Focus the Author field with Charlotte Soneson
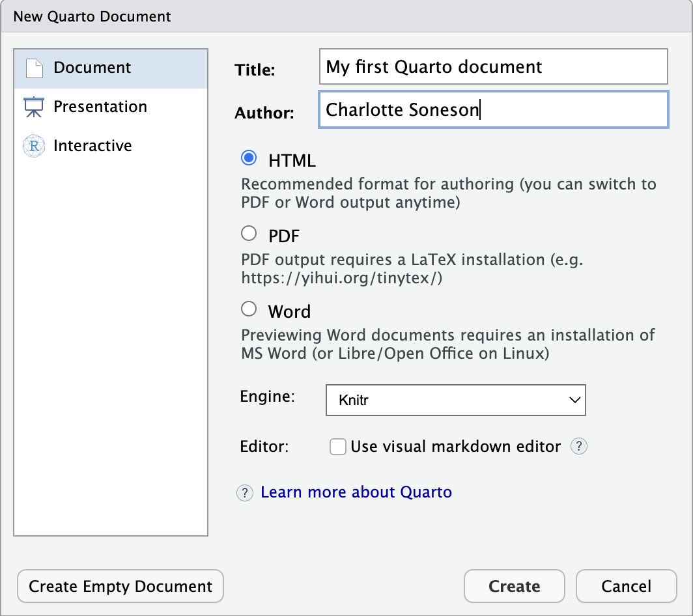This screenshot has height=616, width=693. click(x=493, y=109)
